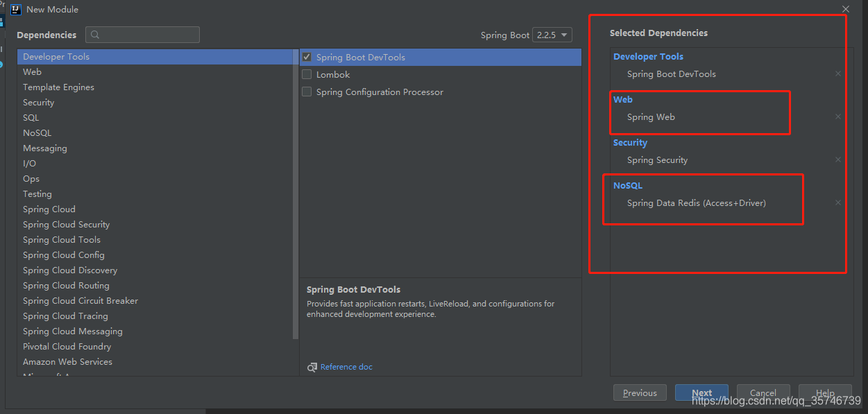This screenshot has height=414, width=868.
Task: Select the Pivotal Cloud Foundry category
Action: coord(155,347)
